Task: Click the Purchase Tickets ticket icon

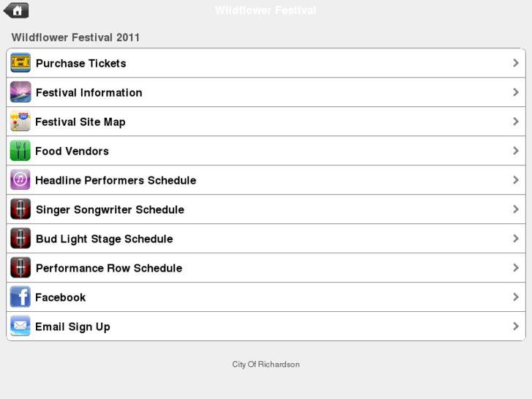Action: (x=20, y=63)
